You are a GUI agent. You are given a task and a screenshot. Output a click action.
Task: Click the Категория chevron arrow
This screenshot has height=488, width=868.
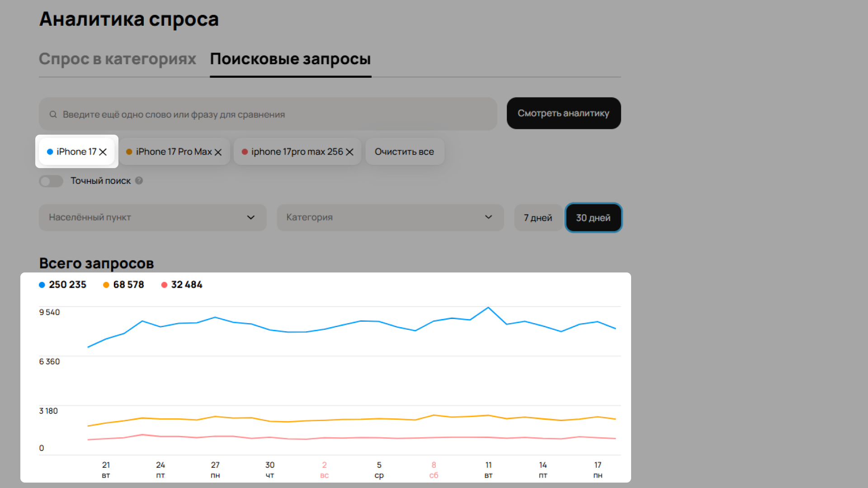tap(488, 217)
